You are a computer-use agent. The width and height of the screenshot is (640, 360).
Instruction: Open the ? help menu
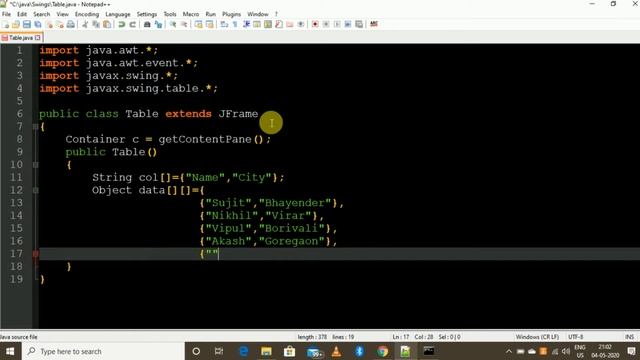point(276,14)
